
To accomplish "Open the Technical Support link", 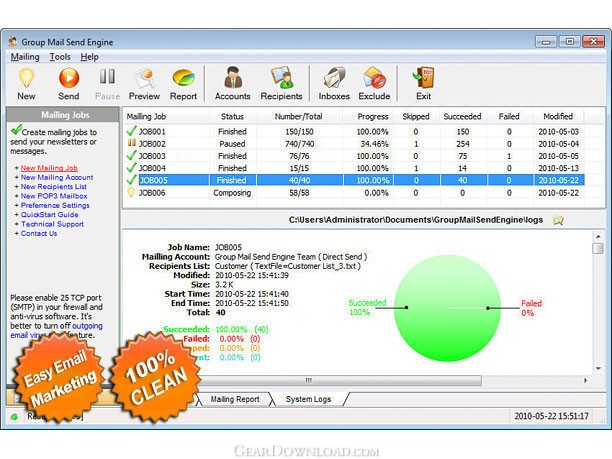I will [x=52, y=224].
